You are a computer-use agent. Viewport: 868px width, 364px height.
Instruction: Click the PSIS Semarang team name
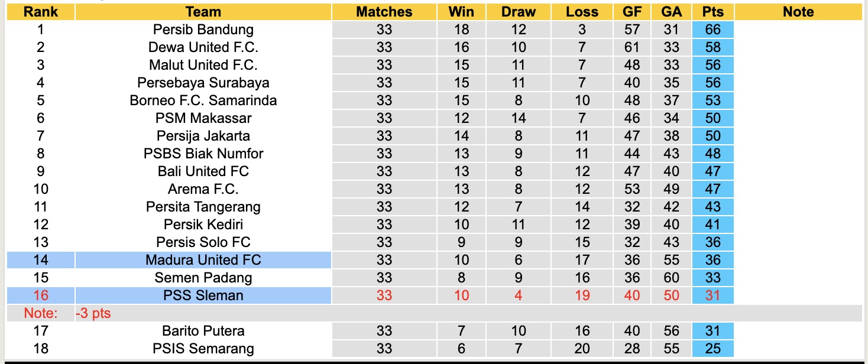tap(203, 349)
